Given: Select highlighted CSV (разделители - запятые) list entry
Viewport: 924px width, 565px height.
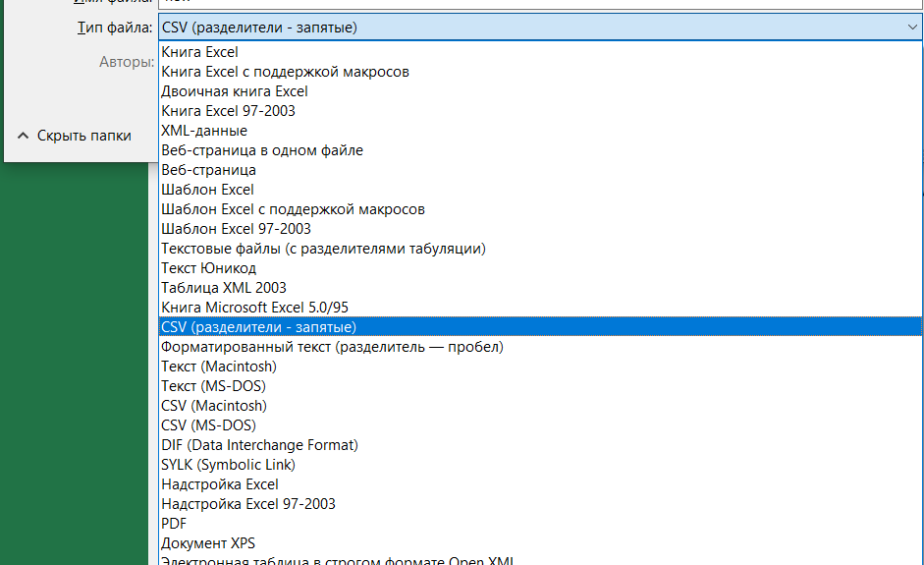Looking at the screenshot, I should click(x=540, y=327).
